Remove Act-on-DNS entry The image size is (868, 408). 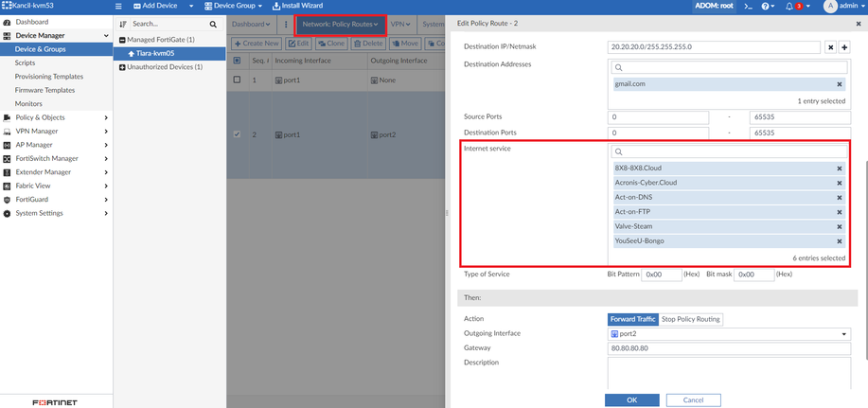[840, 198]
